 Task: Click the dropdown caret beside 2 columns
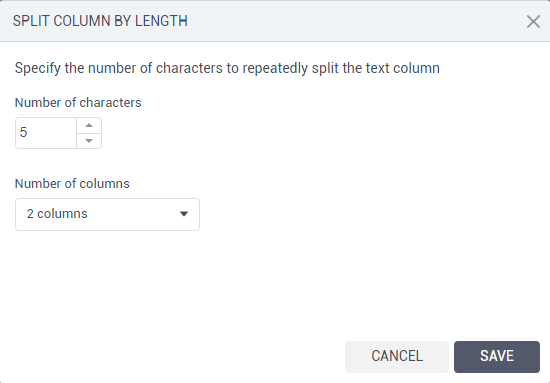point(184,214)
